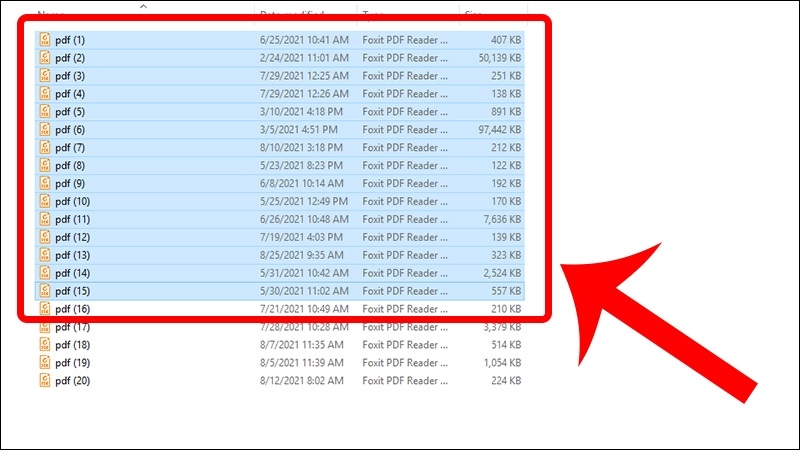This screenshot has height=450, width=800.
Task: Click Foxit PDF Reader type for pdf (20)
Action: pyautogui.click(x=405, y=381)
